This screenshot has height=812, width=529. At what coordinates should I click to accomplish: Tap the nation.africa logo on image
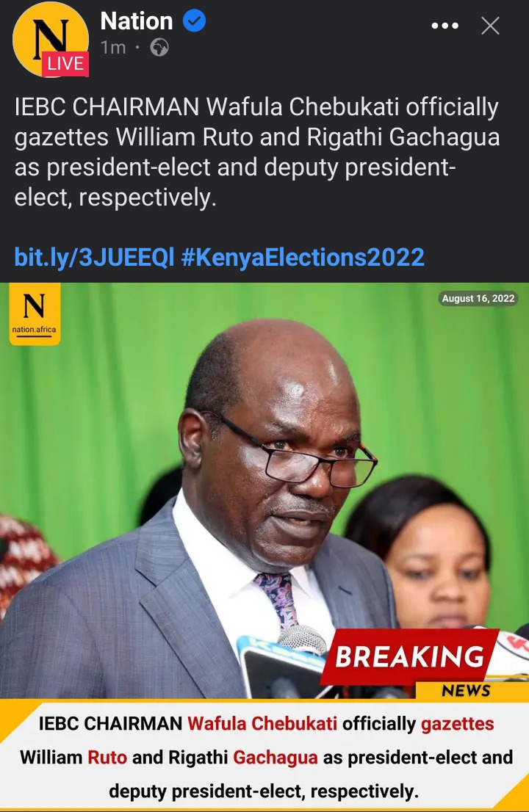[35, 313]
